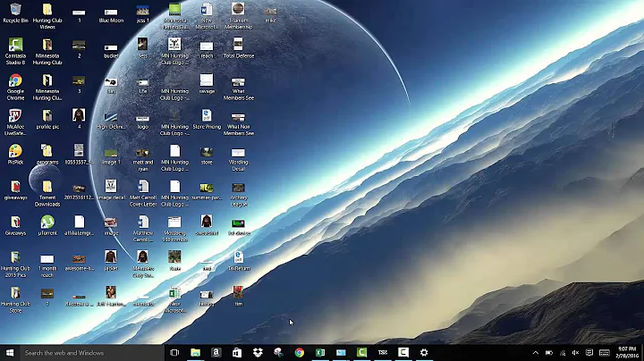Select the jess 1 image file
644x361 pixels.
click(143, 13)
